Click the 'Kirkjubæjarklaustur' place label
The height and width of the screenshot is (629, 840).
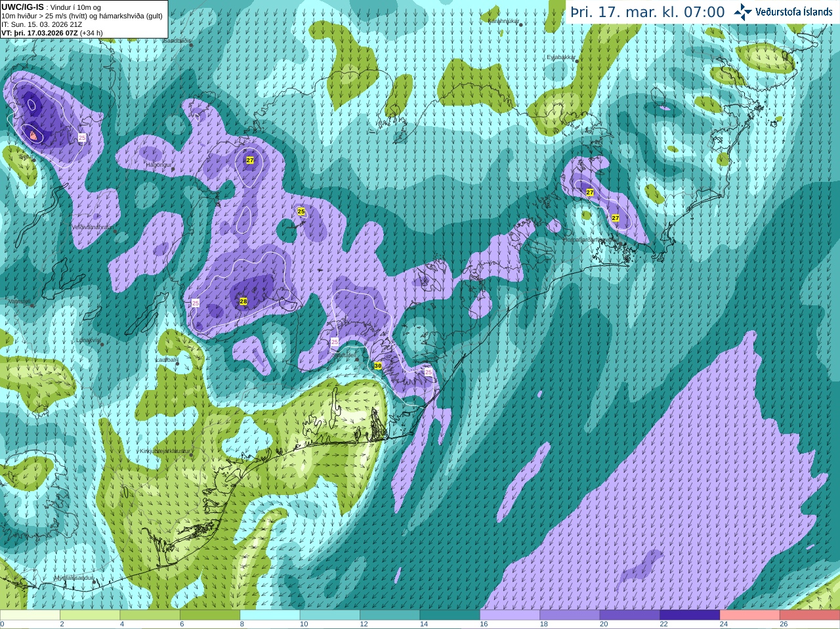point(165,451)
